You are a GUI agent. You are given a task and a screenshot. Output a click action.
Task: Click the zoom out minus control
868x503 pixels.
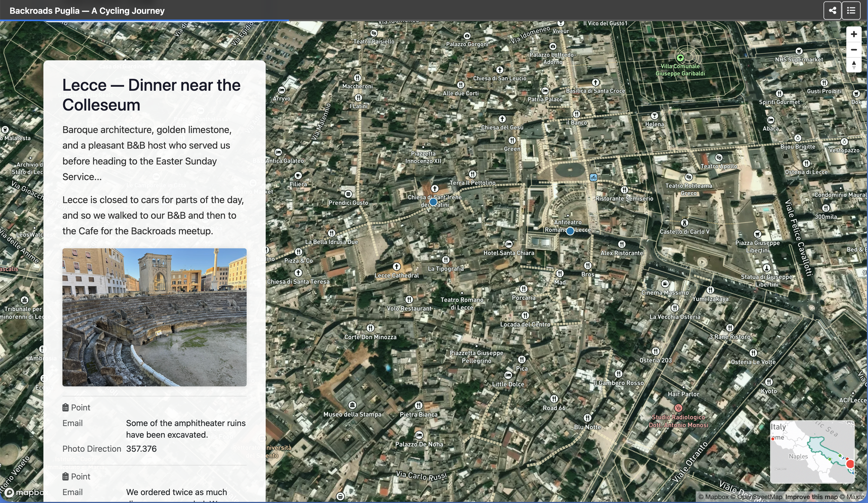click(x=854, y=49)
